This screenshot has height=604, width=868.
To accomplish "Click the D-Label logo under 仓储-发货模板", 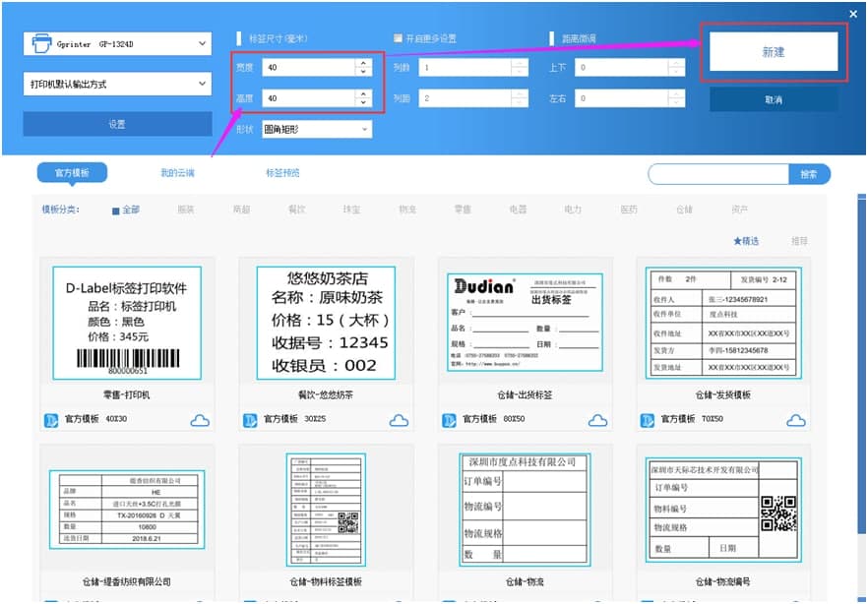I will [647, 420].
